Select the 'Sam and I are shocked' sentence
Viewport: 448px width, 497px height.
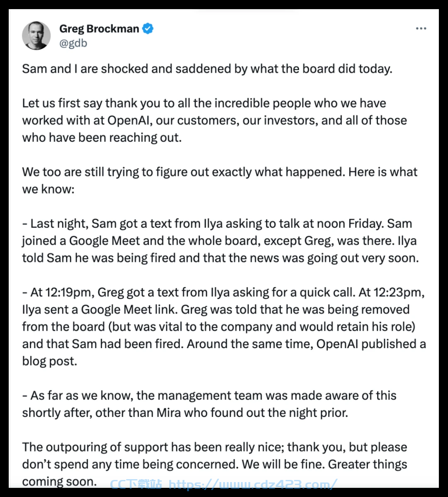coord(207,69)
